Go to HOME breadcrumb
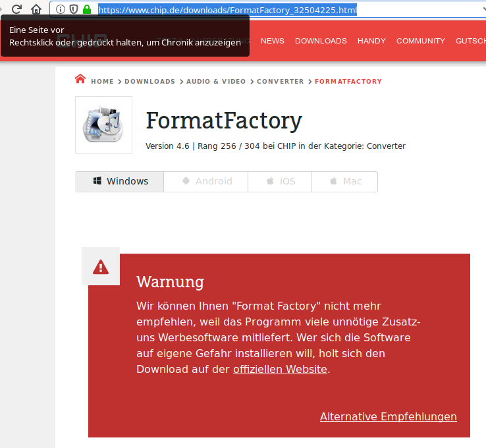The width and height of the screenshot is (486, 448). 102,82
